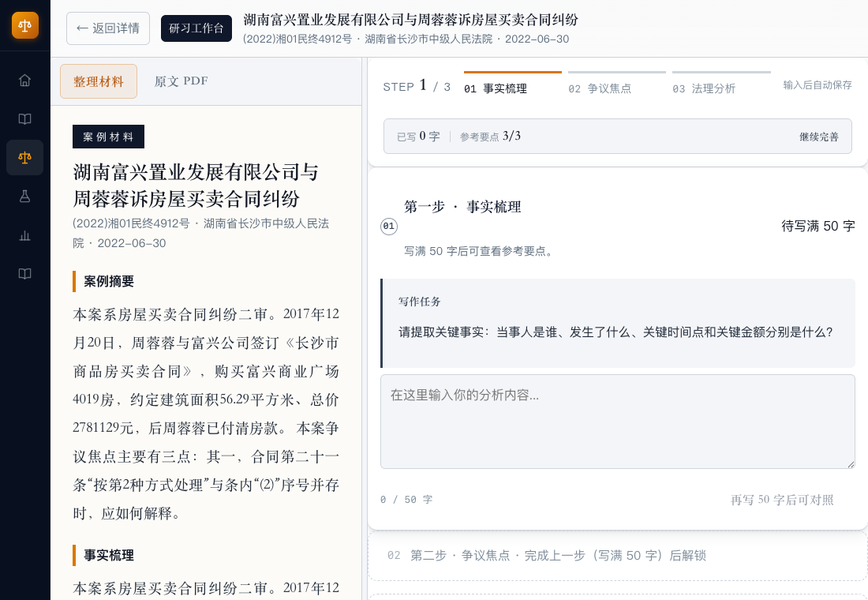Click the textarea resize handle corner
The image size is (868, 600).
pyautogui.click(x=851, y=463)
